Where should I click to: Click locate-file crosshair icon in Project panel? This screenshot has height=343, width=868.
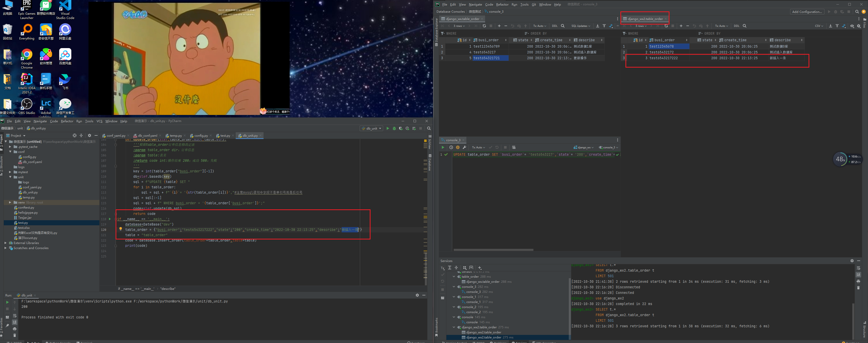coord(74,136)
